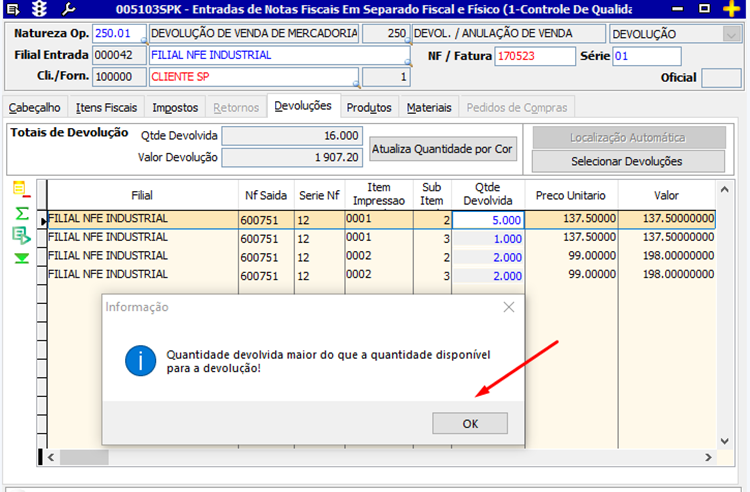Screen dimensions: 750x492
Task: Click the Item Impressao column header
Action: pos(379,194)
